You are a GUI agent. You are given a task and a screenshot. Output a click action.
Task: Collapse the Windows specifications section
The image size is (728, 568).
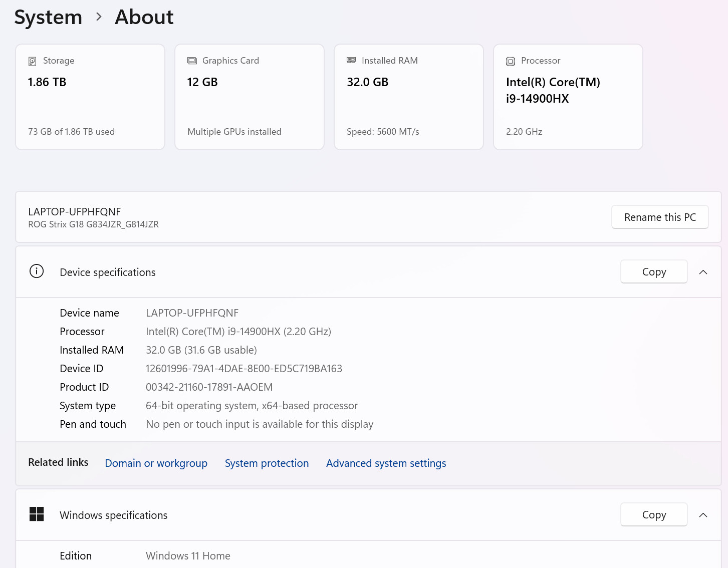click(703, 515)
